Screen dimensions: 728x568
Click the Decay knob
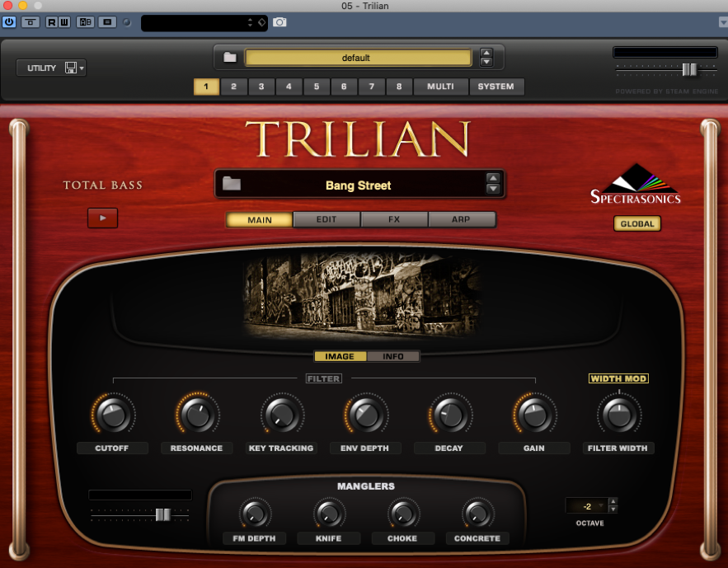pos(450,414)
